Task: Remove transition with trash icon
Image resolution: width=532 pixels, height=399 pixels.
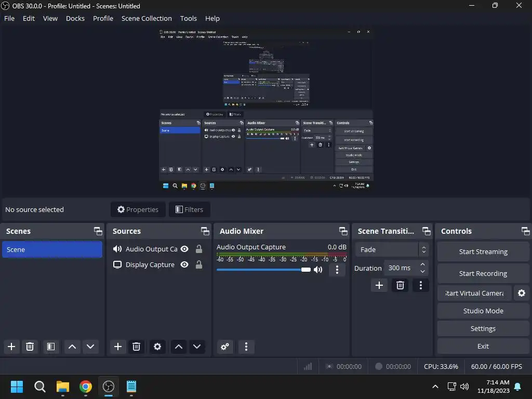Action: (x=400, y=285)
